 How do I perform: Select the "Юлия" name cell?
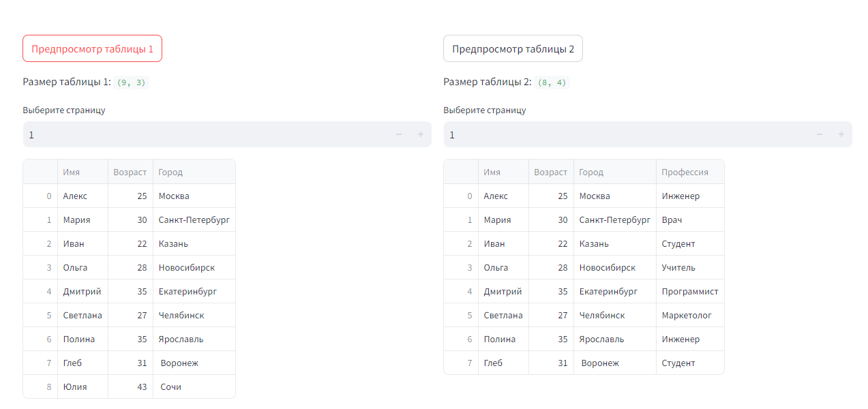83,387
